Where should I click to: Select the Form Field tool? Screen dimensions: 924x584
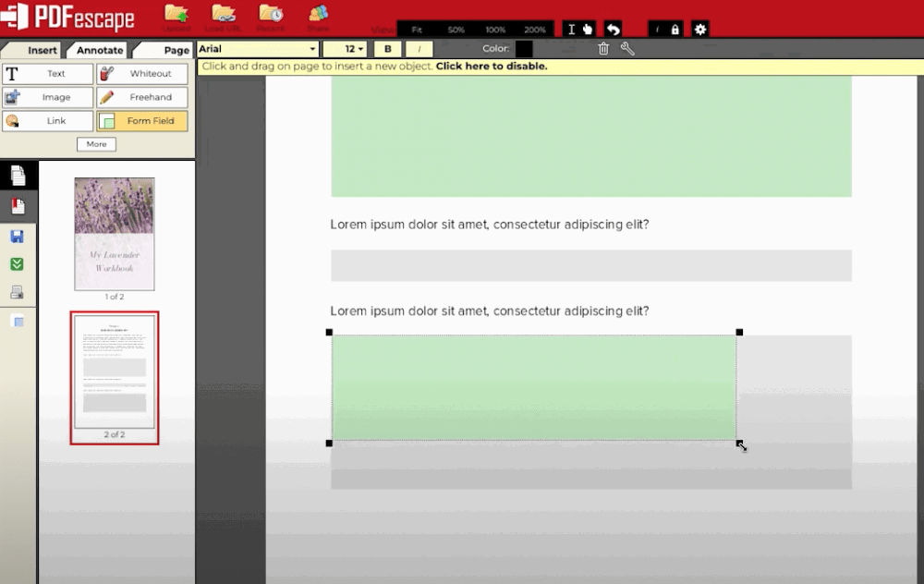(x=141, y=120)
